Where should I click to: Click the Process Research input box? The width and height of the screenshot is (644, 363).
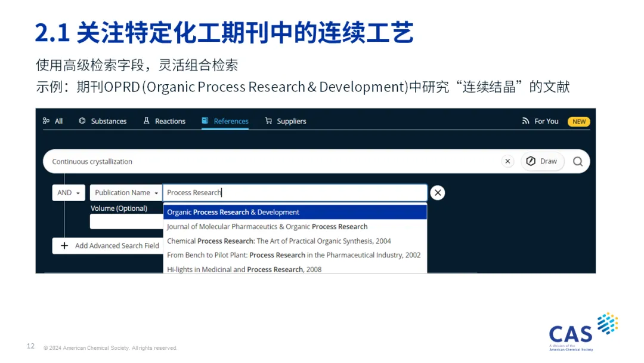[295, 193]
